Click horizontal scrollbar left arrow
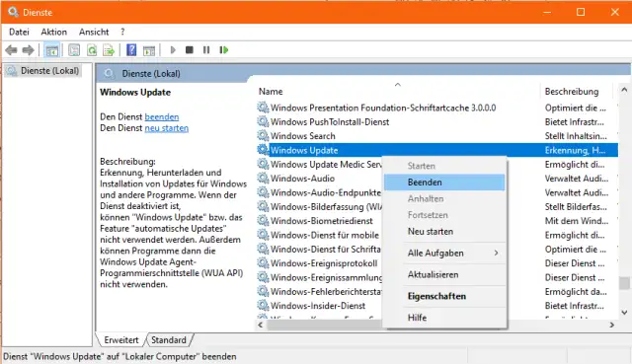 pos(261,325)
